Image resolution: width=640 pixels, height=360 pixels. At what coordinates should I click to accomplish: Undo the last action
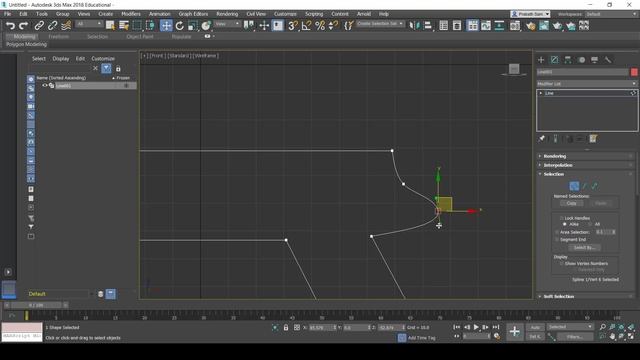pyautogui.click(x=10, y=26)
